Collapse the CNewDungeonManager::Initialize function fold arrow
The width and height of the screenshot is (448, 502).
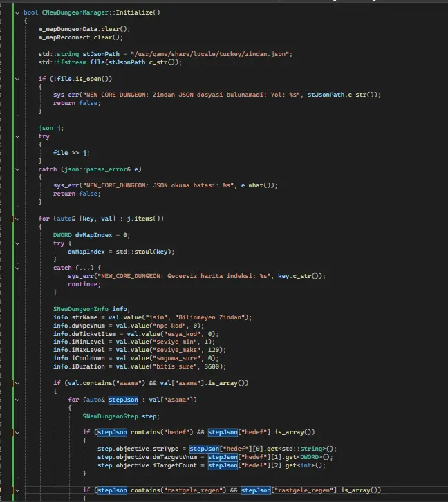click(x=17, y=13)
